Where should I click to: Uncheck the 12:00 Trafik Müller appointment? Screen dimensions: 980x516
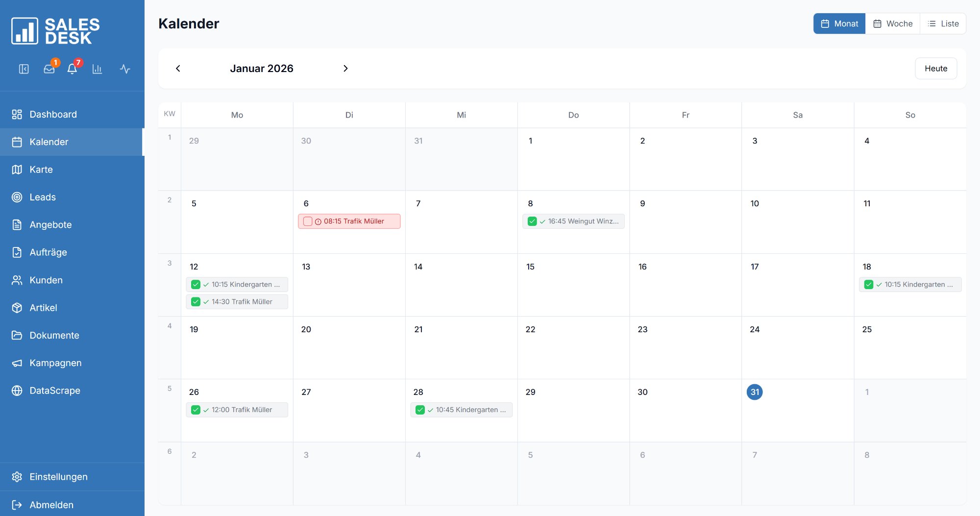point(196,410)
